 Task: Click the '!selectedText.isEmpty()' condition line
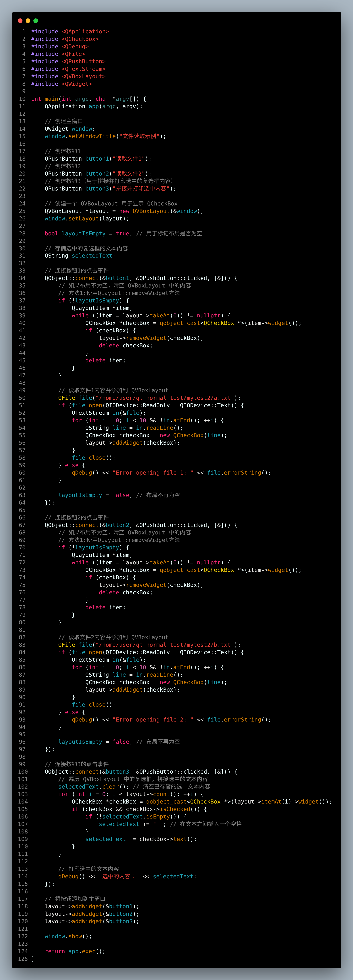tap(136, 817)
